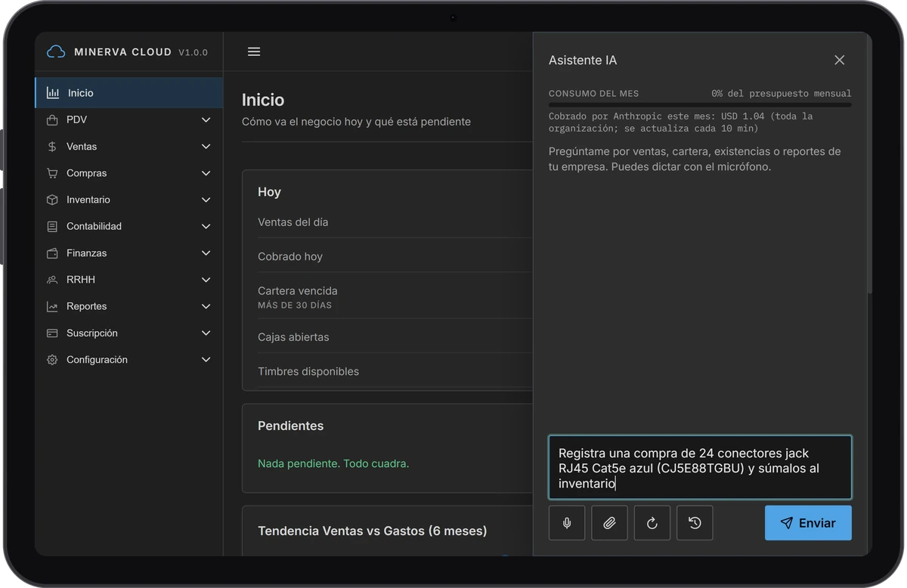This screenshot has height=588, width=907.
Task: Click the refresh conversation arrow button
Action: coord(652,523)
